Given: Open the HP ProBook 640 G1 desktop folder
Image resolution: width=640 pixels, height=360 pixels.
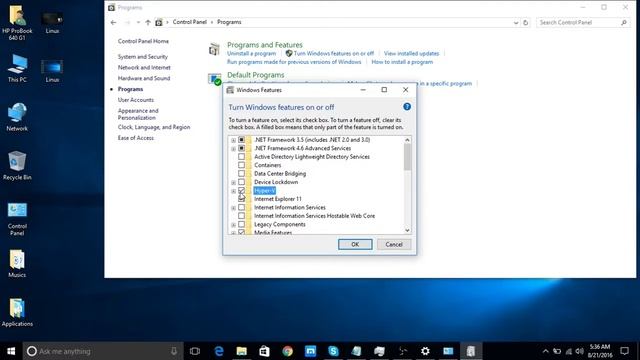Looking at the screenshot, I should click(17, 22).
